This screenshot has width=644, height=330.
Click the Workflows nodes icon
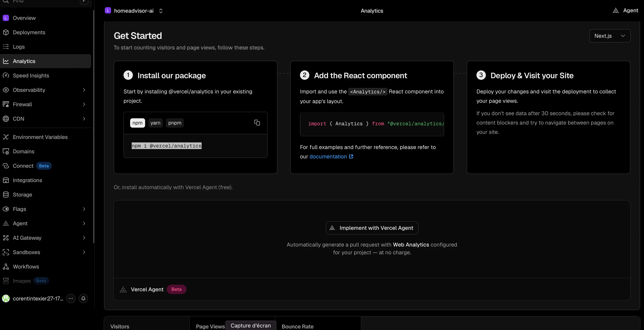(6, 267)
